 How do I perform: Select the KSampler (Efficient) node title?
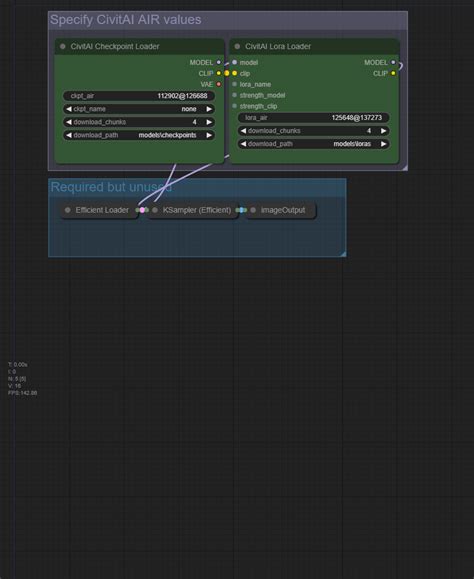tap(197, 210)
